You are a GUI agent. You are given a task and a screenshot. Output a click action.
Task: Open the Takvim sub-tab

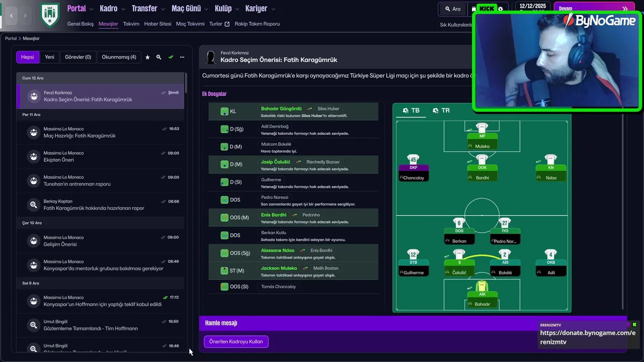[x=131, y=24]
